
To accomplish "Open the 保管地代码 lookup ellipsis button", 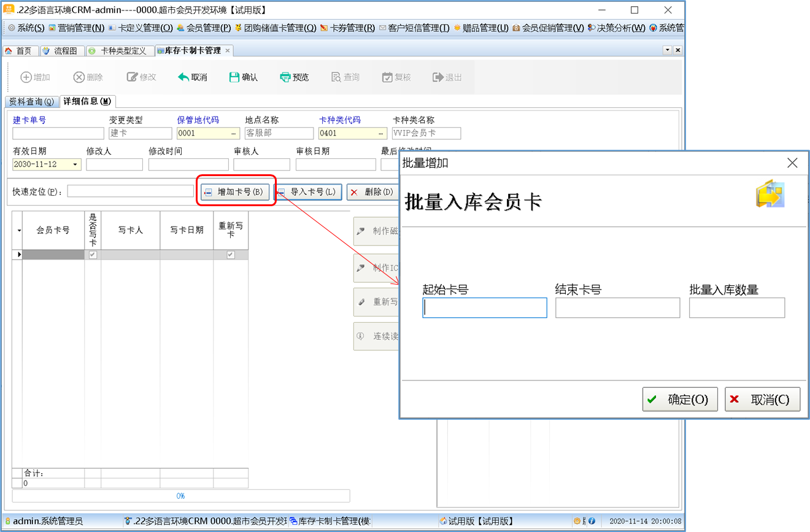I will click(234, 133).
